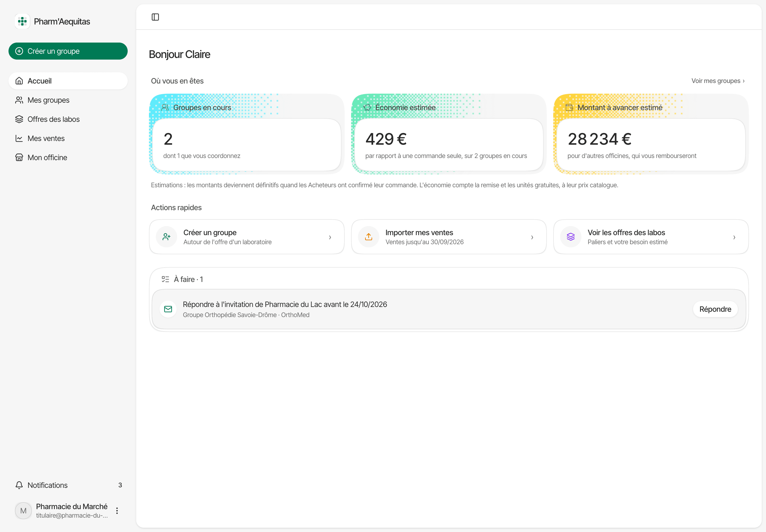Viewport: 766px width, 532px height.
Task: Click the house icon beside Accueil
Action: [19, 81]
